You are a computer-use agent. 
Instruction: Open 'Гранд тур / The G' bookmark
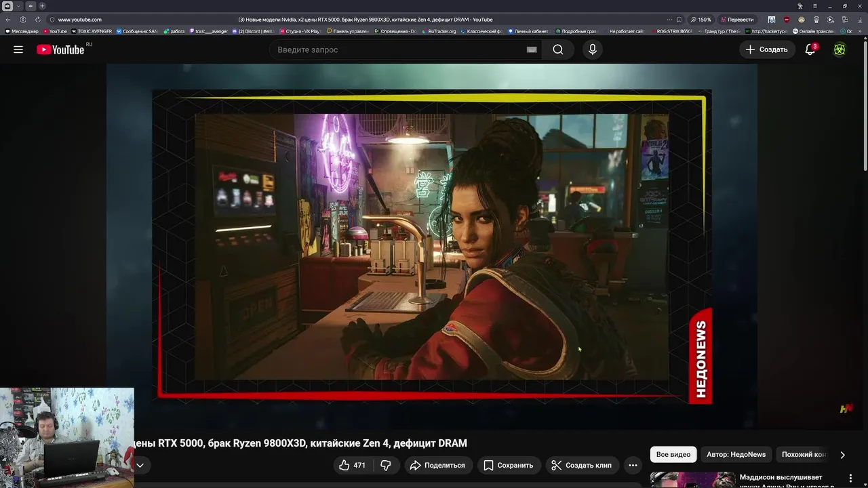coord(719,31)
